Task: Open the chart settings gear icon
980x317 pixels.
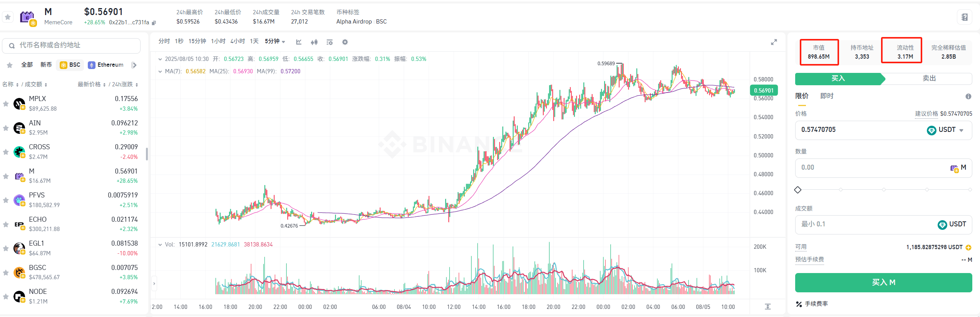Action: pos(345,42)
